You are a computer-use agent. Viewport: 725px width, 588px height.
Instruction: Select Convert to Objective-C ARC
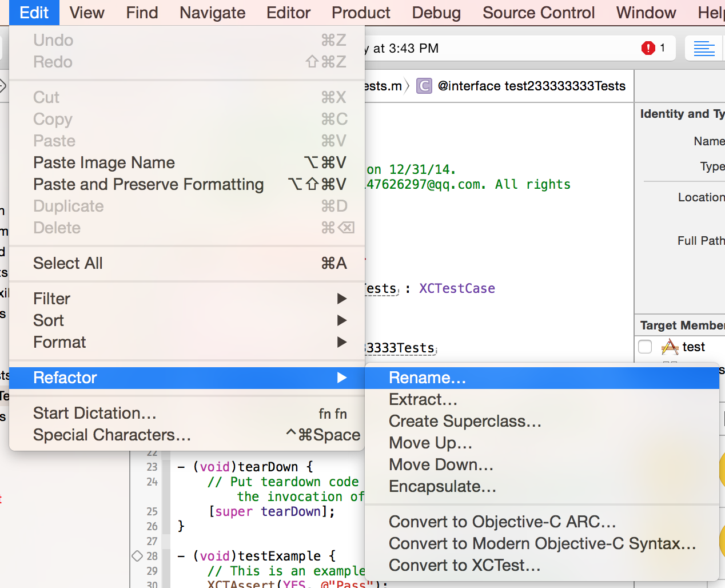[x=542, y=522]
